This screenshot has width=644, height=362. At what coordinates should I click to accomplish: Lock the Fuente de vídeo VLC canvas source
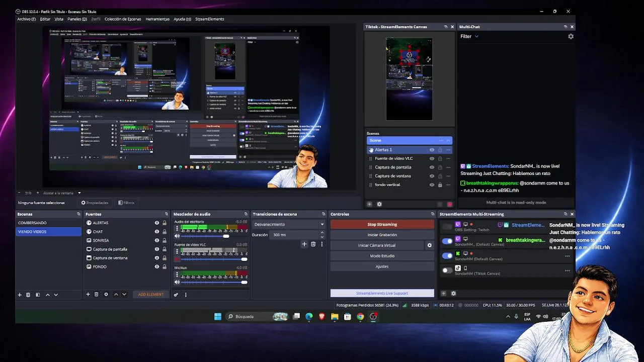(440, 158)
